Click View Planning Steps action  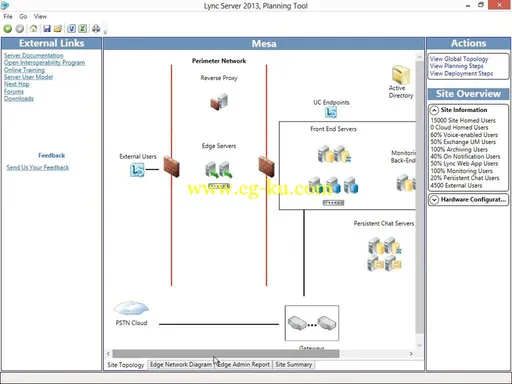(x=456, y=66)
